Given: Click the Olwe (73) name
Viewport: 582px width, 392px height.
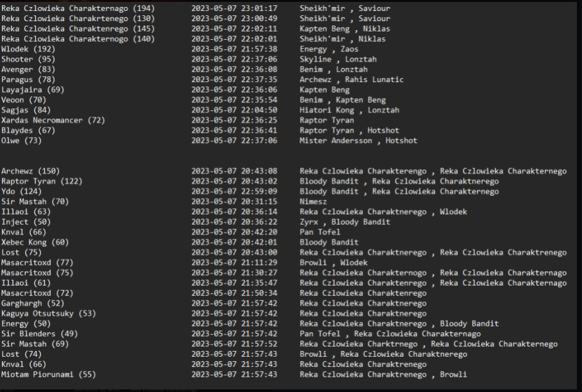Looking at the screenshot, I should coord(21,141).
